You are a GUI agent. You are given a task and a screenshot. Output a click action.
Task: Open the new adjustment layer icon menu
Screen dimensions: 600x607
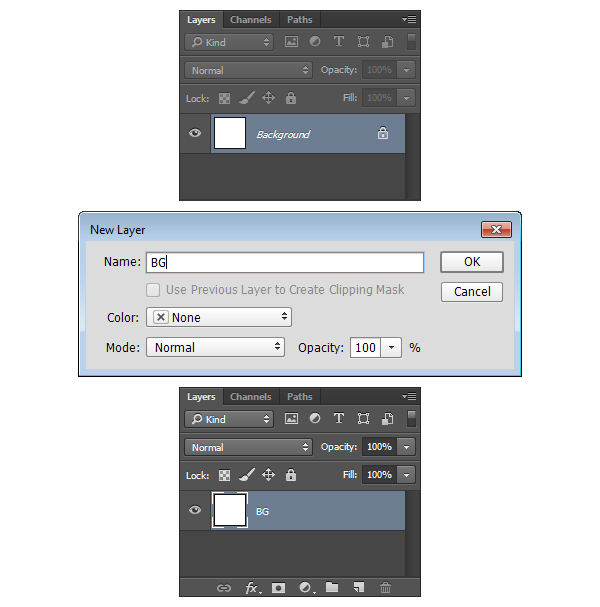306,588
